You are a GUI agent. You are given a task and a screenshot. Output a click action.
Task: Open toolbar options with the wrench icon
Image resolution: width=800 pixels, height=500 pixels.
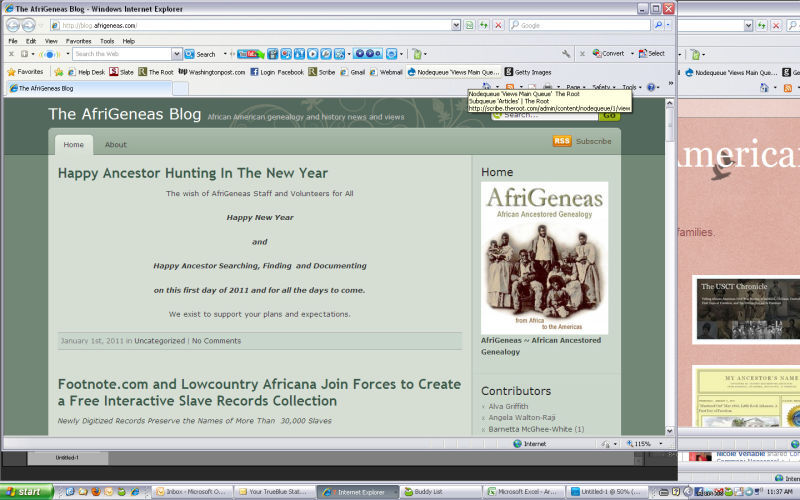coord(566,54)
